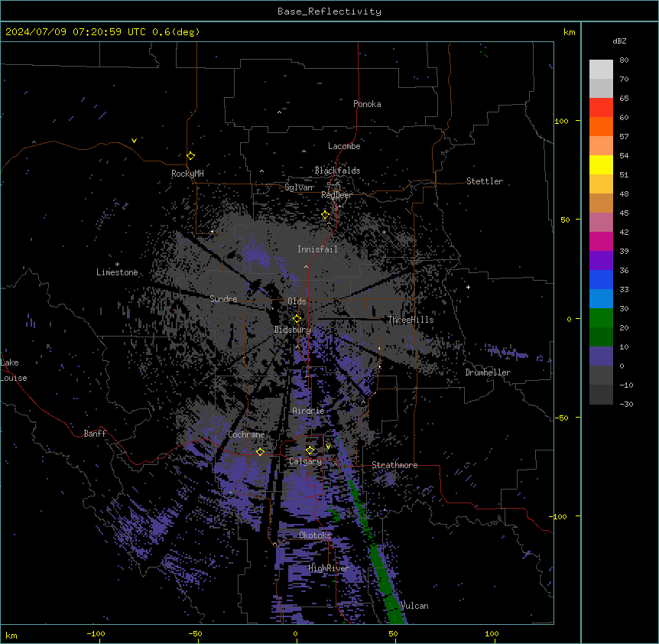659x644 pixels.
Task: Select the ThreeHills label
Action: tap(411, 320)
